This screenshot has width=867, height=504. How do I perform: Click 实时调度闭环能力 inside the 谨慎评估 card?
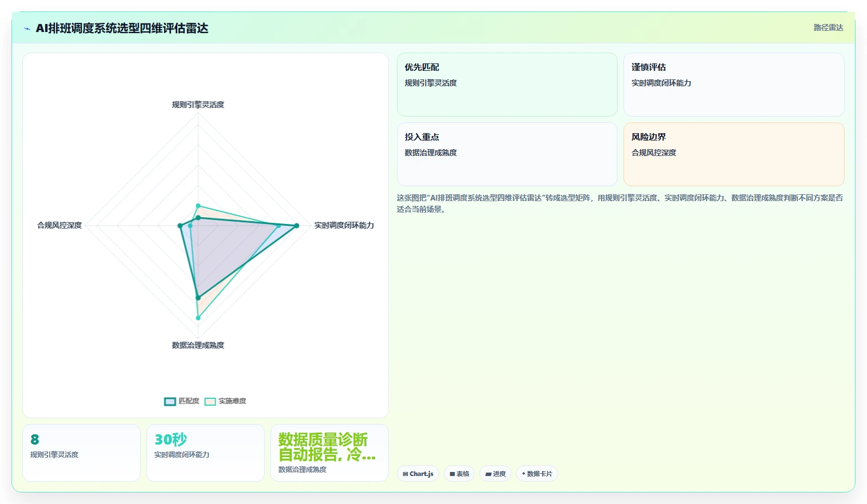click(x=661, y=83)
